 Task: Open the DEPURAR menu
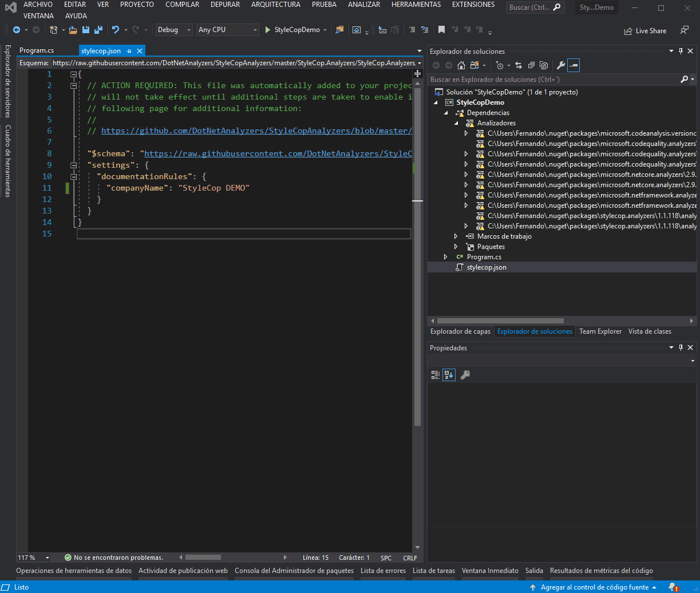click(225, 5)
